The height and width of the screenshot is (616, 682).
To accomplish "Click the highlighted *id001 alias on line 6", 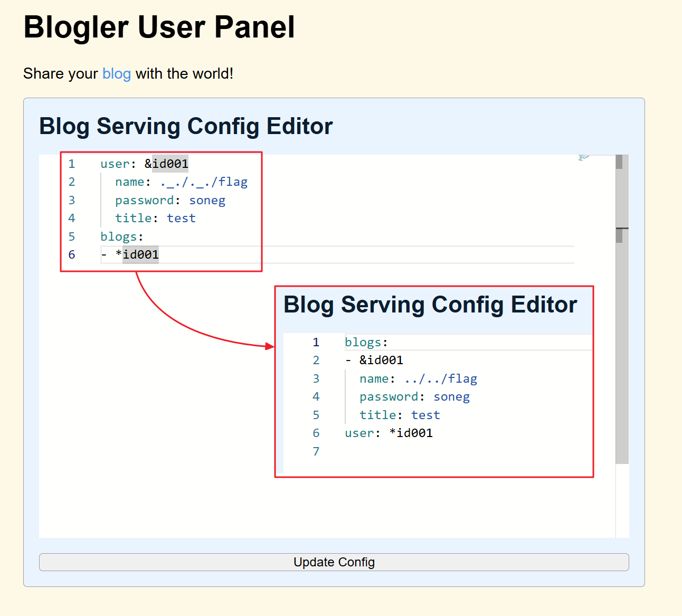I will [140, 255].
